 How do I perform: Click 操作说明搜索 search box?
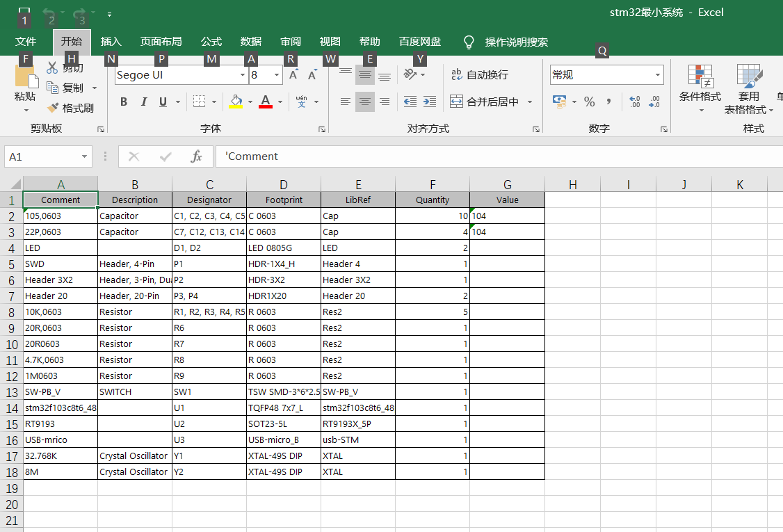(517, 42)
